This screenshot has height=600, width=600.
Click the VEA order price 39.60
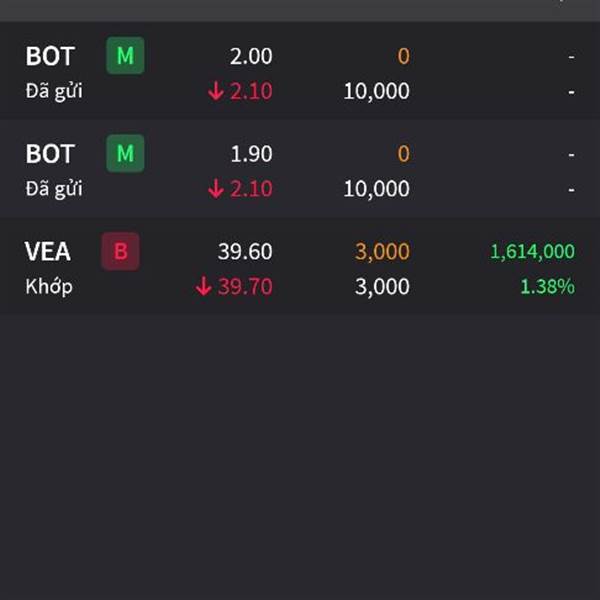(x=245, y=252)
